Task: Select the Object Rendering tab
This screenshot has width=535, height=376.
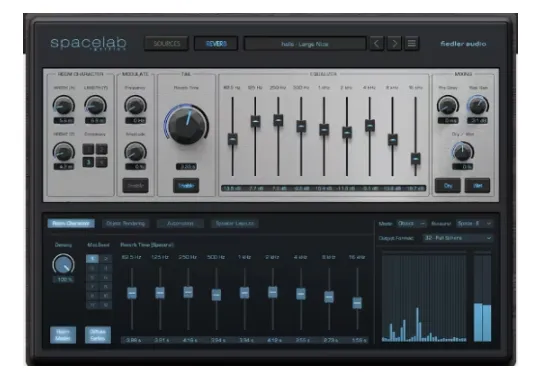Action: click(126, 223)
